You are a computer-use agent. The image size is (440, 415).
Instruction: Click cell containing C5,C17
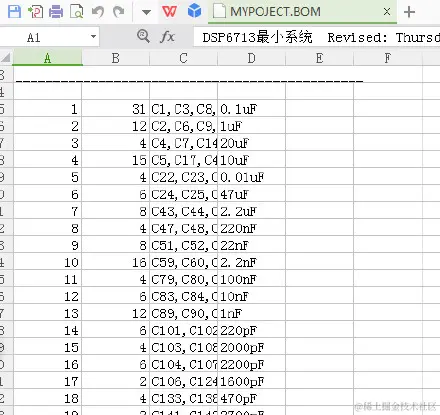point(183,160)
